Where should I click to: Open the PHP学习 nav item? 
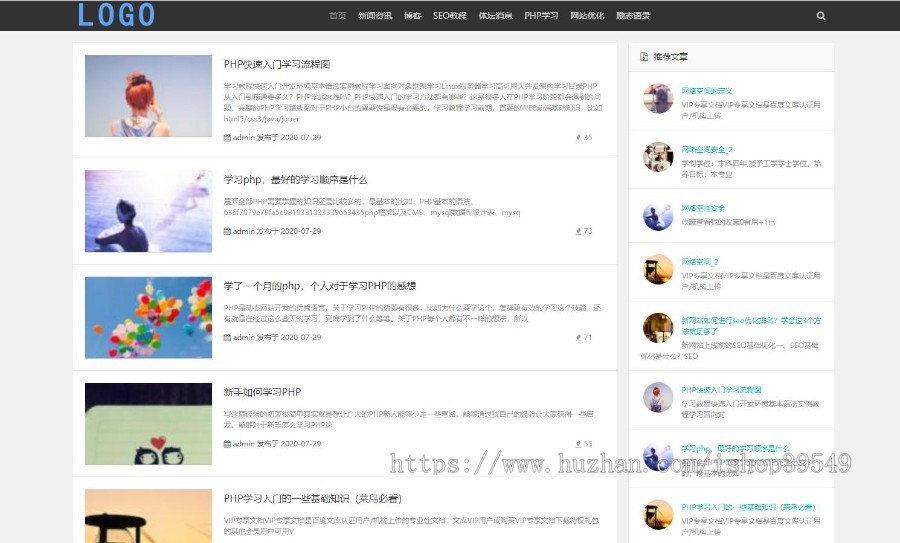tap(541, 15)
